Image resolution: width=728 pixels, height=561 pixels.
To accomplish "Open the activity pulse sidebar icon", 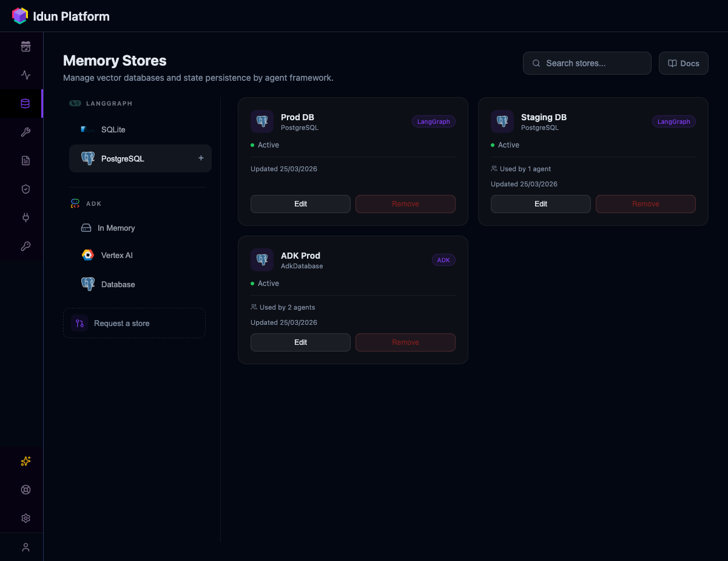I will click(x=25, y=75).
